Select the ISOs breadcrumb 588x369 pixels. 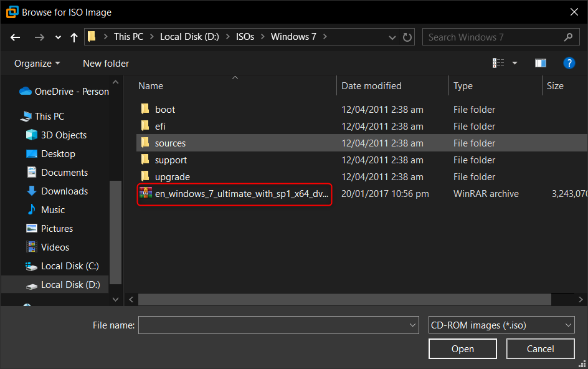pyautogui.click(x=245, y=37)
